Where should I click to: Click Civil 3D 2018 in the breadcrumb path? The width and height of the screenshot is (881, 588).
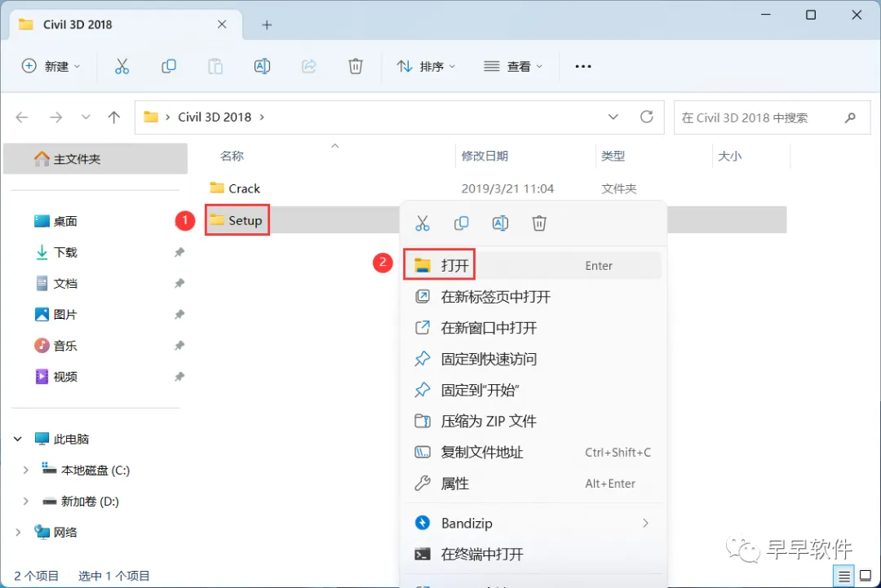[x=215, y=117]
